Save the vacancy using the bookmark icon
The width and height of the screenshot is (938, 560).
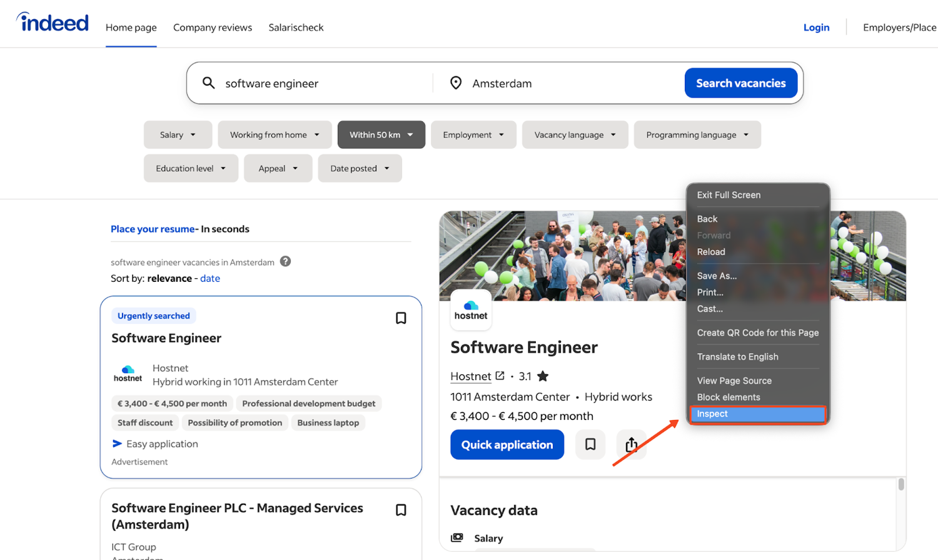[590, 444]
